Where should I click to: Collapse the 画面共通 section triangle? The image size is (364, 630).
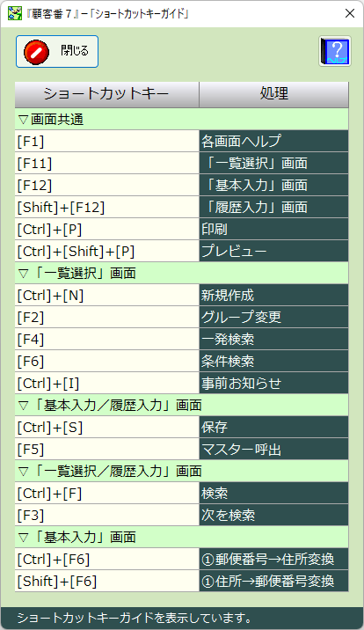(x=23, y=120)
